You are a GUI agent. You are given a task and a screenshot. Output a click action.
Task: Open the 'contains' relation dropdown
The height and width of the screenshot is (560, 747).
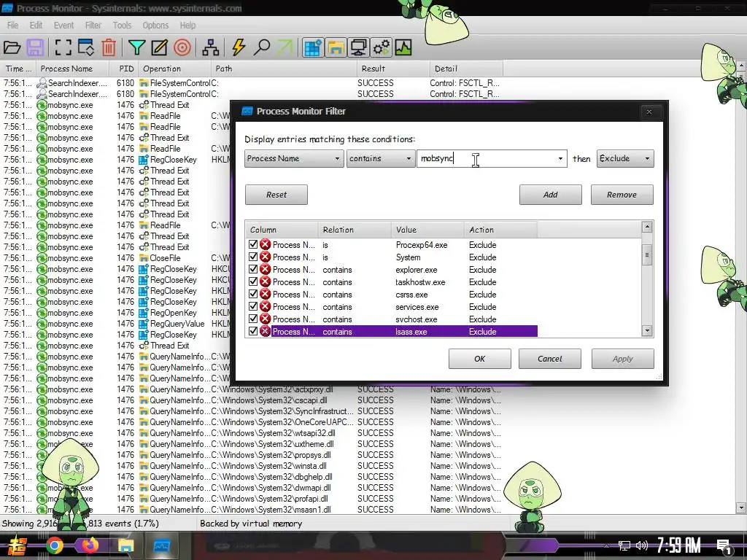379,158
